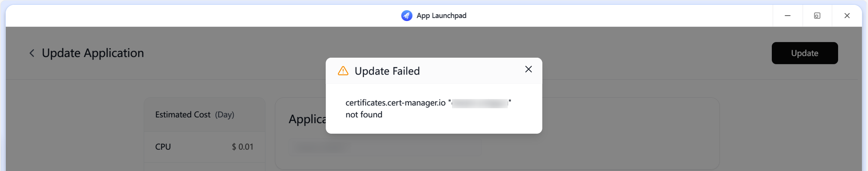Click the App Launchpad rocket icon
This screenshot has height=171, width=868.
tap(406, 16)
